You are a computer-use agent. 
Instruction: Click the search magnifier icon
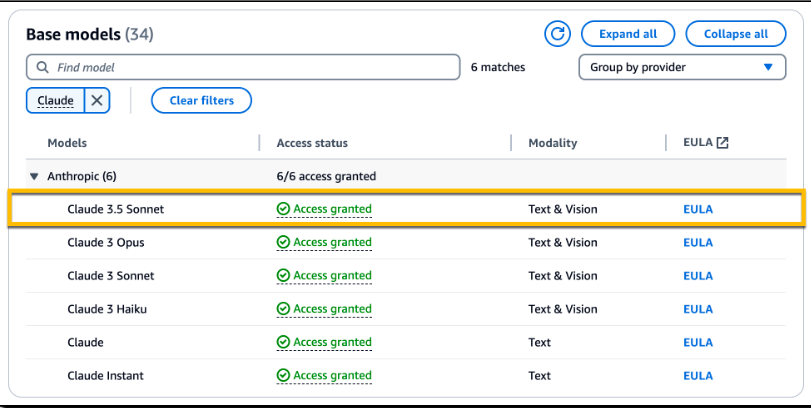tap(42, 67)
